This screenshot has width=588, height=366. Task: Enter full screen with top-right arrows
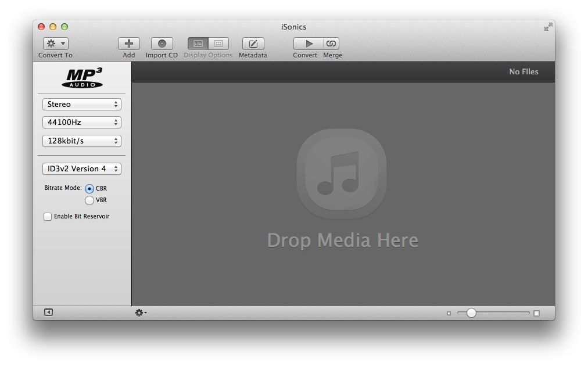[x=548, y=27]
